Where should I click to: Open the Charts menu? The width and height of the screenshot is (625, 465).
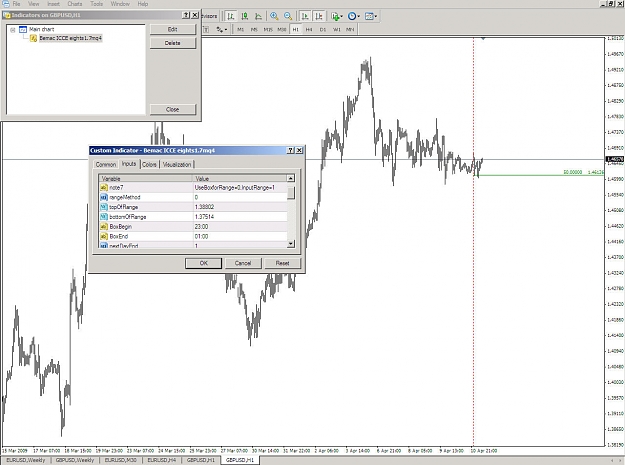(75, 4)
